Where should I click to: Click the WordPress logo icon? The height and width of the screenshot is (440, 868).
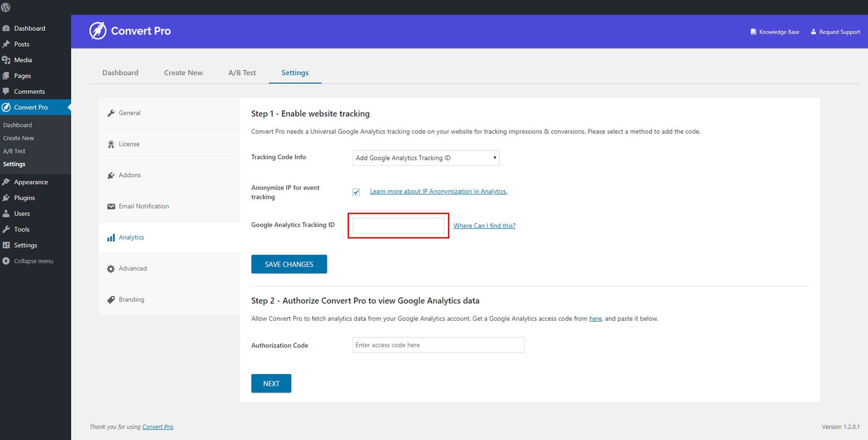(x=6, y=7)
